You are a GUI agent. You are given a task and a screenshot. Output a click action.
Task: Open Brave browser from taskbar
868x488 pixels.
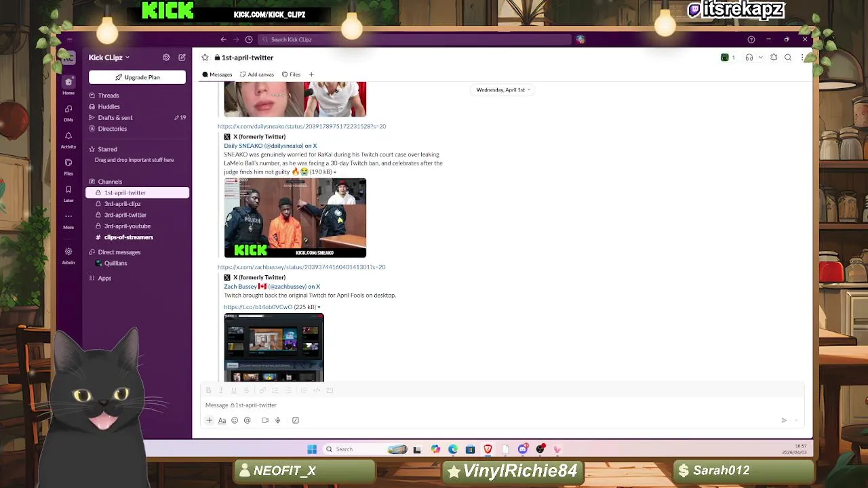488,449
